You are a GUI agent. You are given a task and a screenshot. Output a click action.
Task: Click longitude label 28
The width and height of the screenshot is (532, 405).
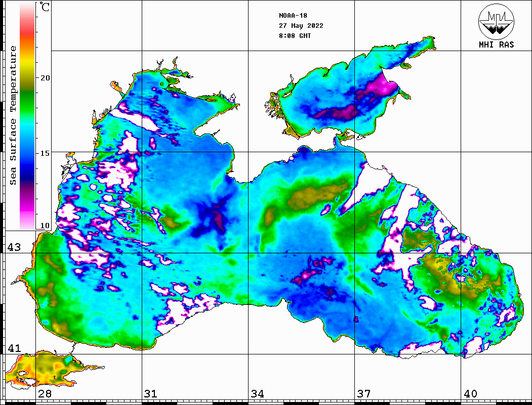click(45, 393)
